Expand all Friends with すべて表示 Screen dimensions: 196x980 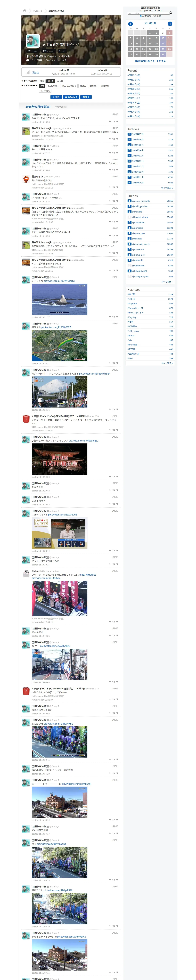pos(167,282)
